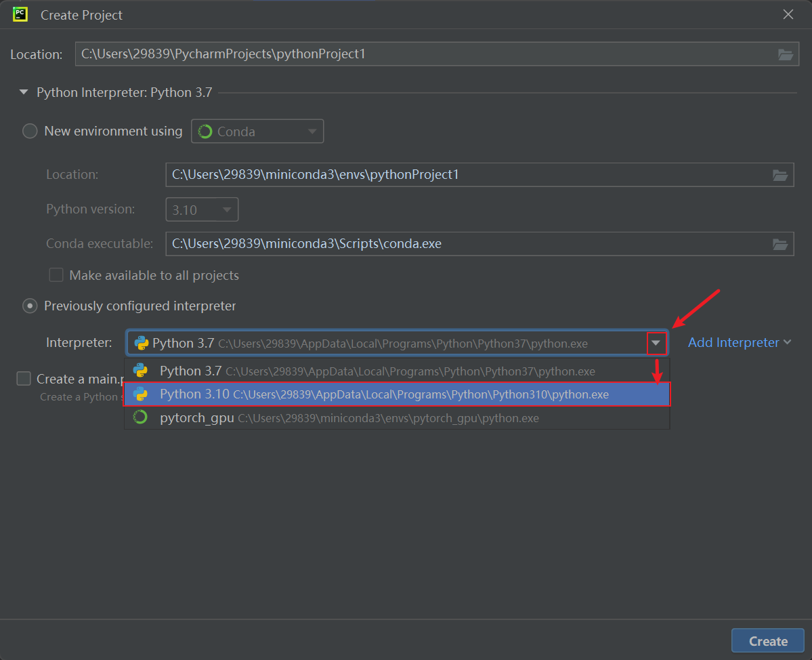Select New environment using radio button
This screenshot has height=660, width=812.
click(30, 131)
